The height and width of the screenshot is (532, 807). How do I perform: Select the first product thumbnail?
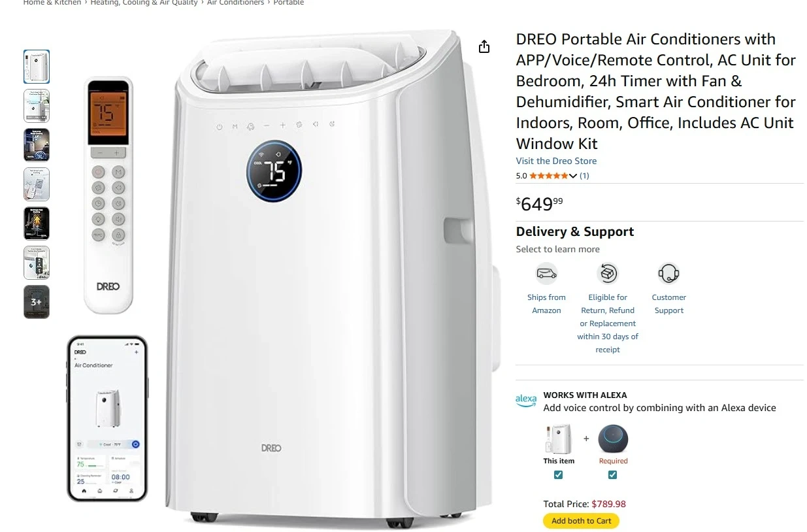click(x=37, y=67)
